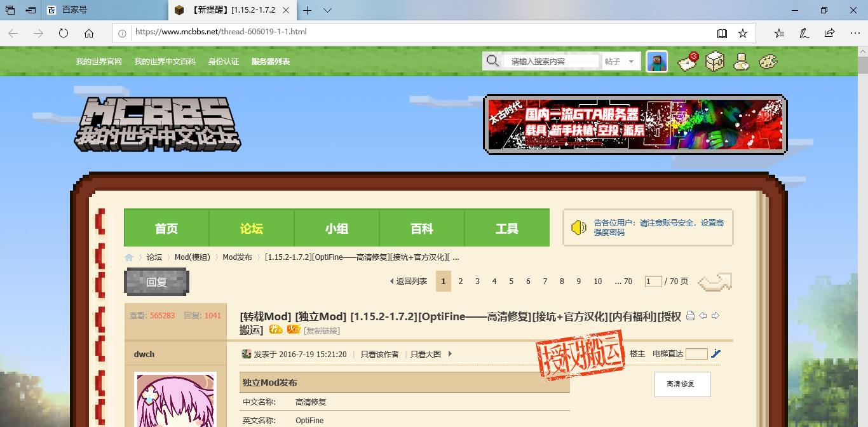
Task: Click the 返回列表 link
Action: tap(408, 281)
